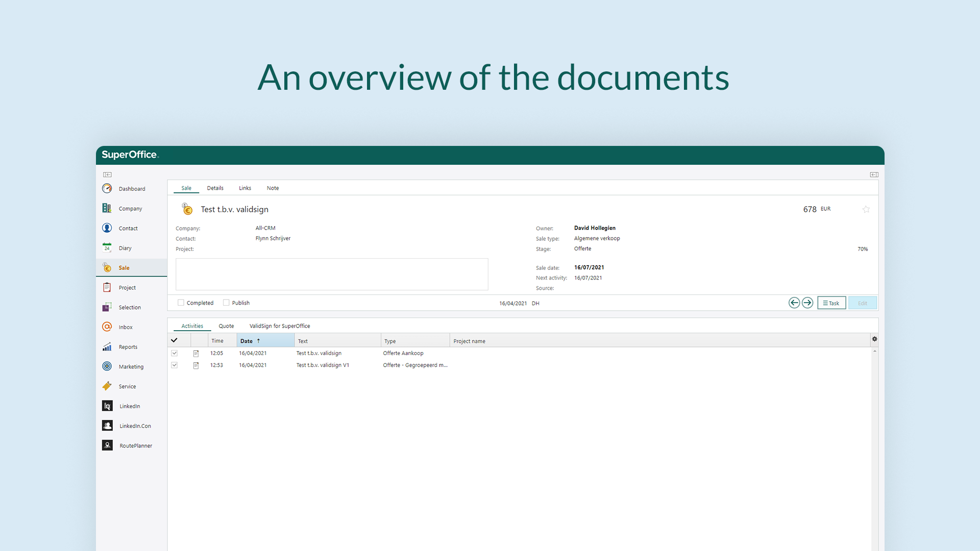Switch to the Sale tab

pyautogui.click(x=186, y=188)
